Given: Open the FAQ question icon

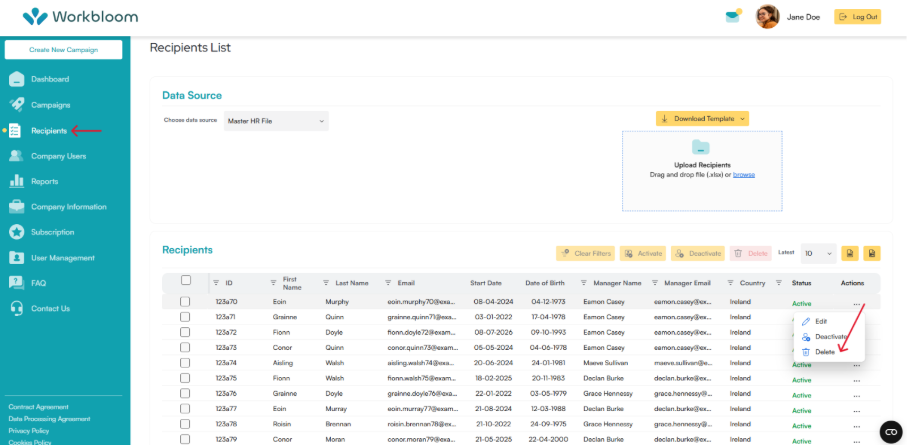Looking at the screenshot, I should (x=16, y=283).
